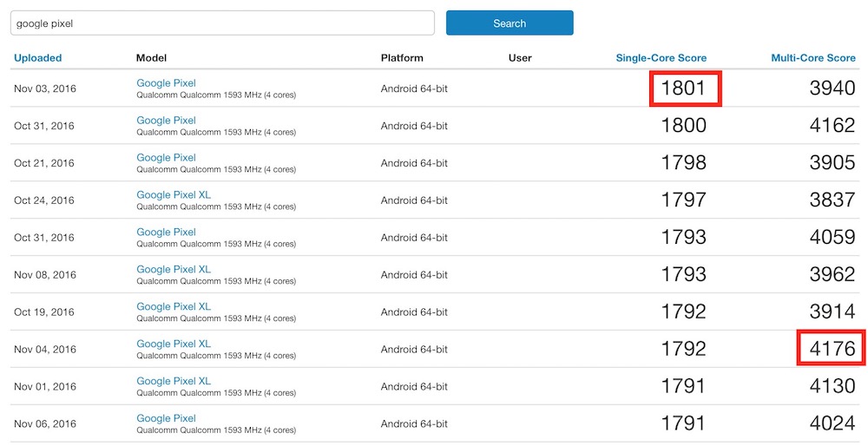Open Google Pixel result with multi-core 4059
Viewport: 868px width, 446px height.
166,233
